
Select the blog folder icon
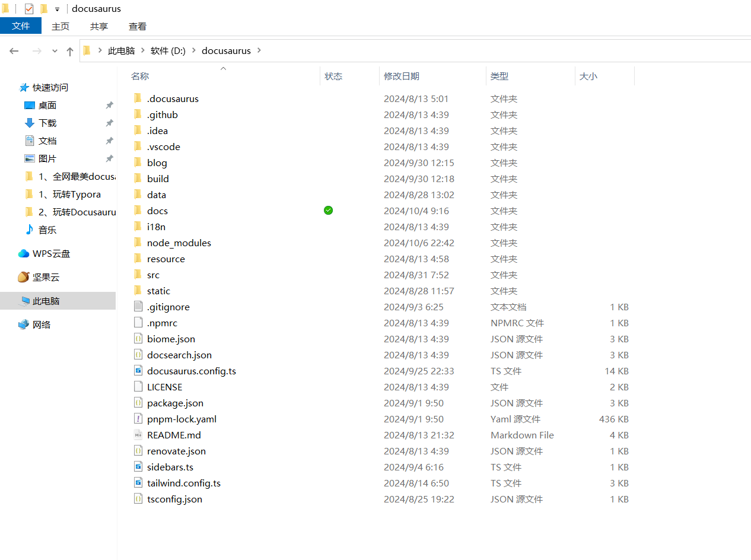tap(138, 162)
